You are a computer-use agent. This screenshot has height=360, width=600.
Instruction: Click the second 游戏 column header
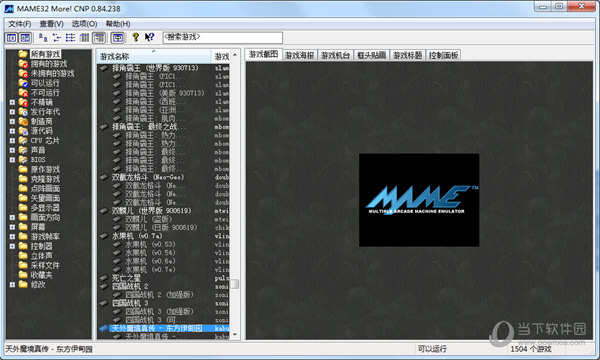pos(221,57)
